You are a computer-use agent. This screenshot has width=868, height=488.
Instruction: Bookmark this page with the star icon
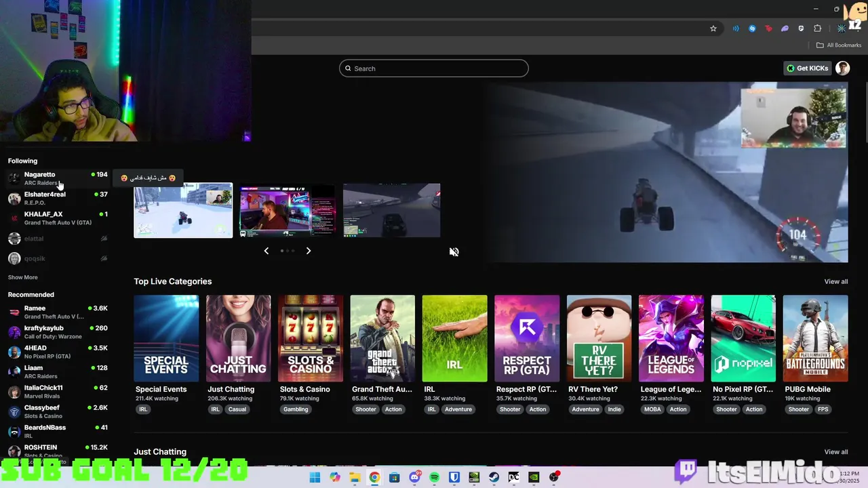713,28
